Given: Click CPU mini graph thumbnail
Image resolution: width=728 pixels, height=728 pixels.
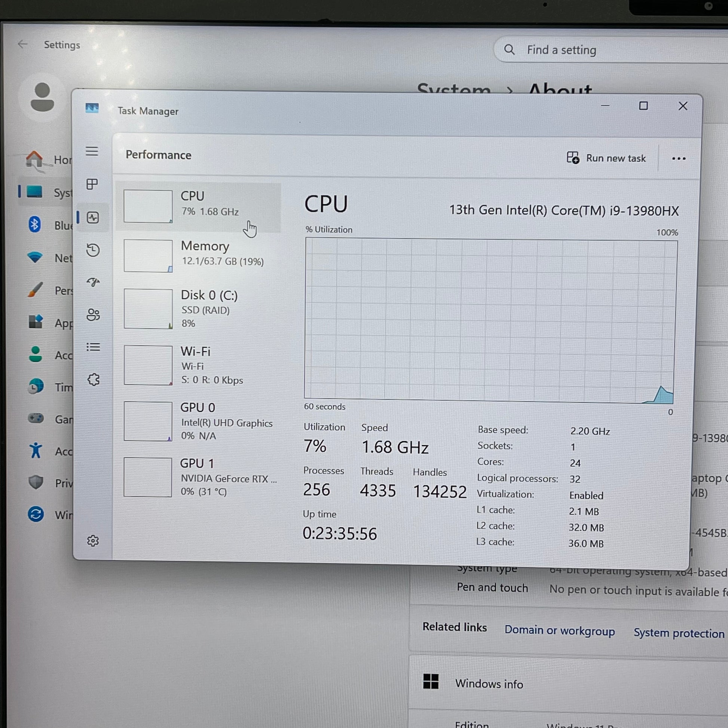Looking at the screenshot, I should (148, 206).
